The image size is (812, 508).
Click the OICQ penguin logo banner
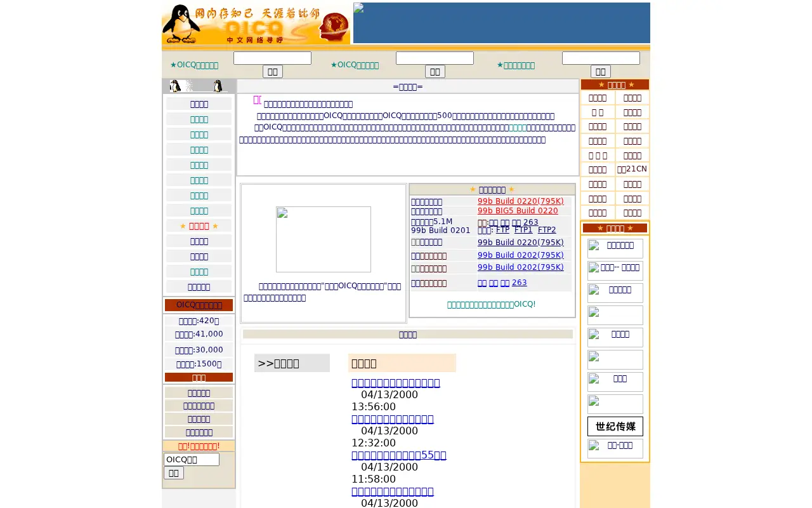(x=256, y=23)
